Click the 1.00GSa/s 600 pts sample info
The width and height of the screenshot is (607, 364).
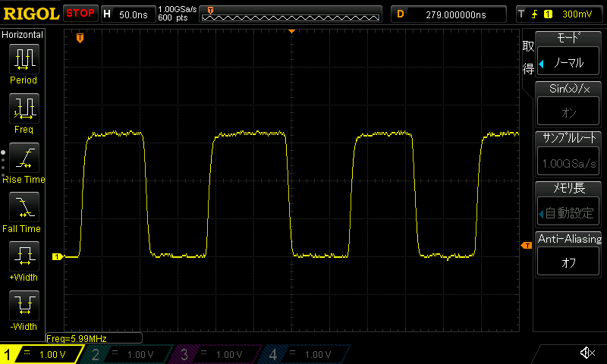click(x=178, y=14)
